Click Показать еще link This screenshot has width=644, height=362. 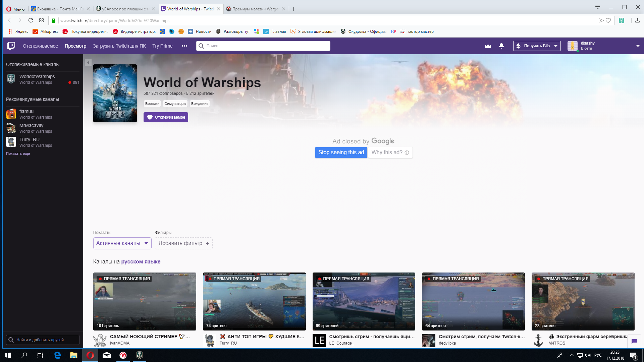(18, 154)
